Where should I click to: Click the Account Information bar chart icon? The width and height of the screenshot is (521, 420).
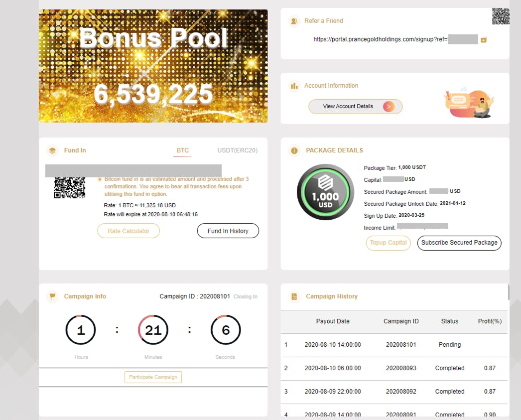point(294,86)
